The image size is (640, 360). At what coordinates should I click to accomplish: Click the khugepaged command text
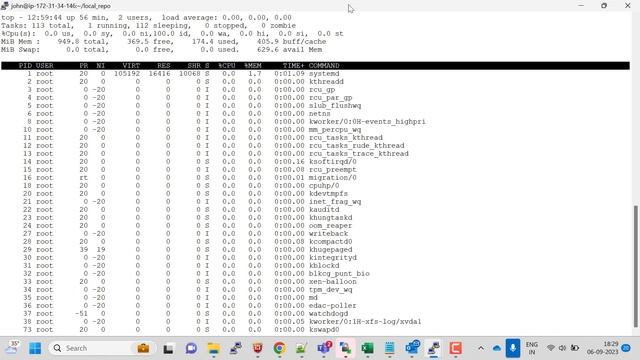tap(330, 250)
